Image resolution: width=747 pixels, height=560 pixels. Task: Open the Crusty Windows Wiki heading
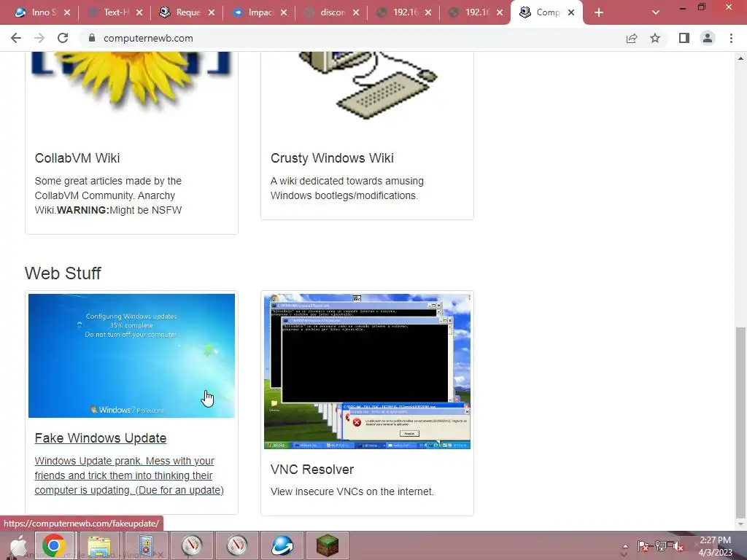pos(332,158)
